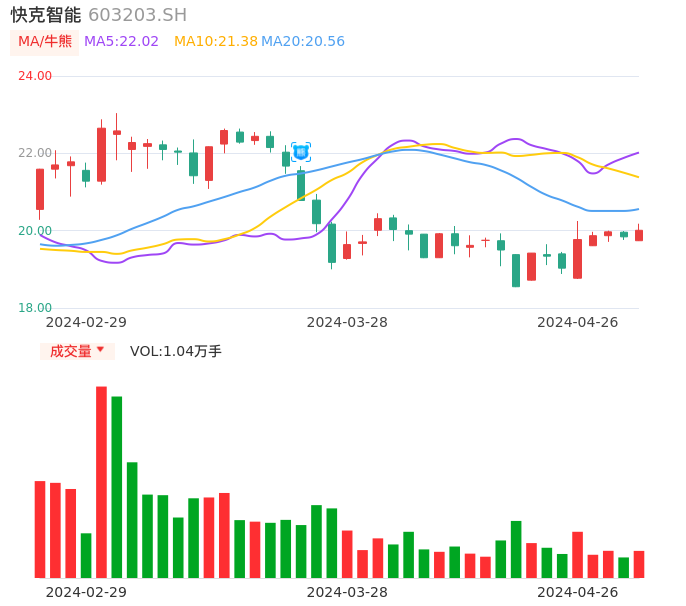Click the VOL:1.04万手 volume readout

coord(176,351)
